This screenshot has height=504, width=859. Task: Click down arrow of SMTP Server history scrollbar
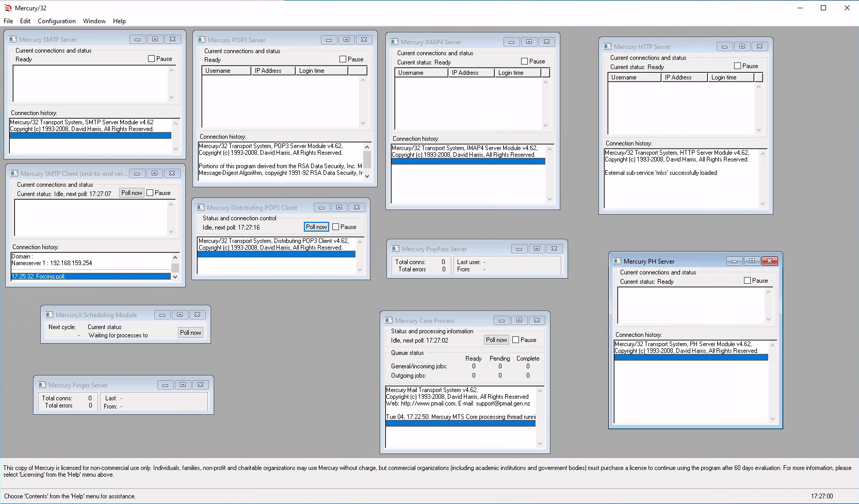point(175,149)
